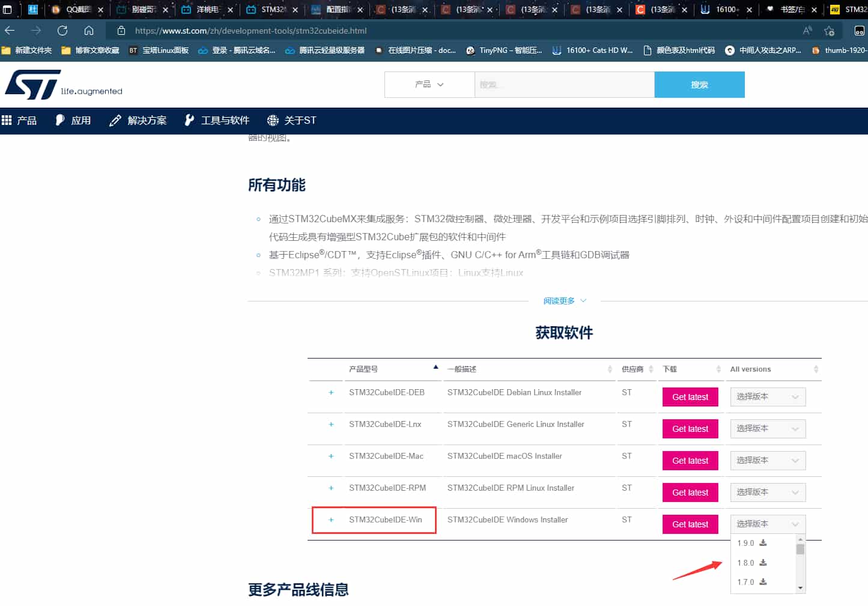Click the ST logo in the header

click(x=33, y=85)
